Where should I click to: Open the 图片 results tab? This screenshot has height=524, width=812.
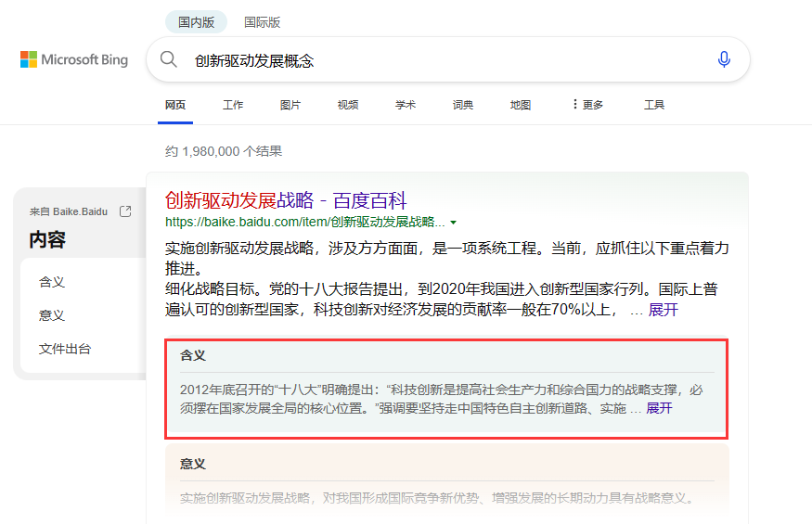tap(290, 105)
